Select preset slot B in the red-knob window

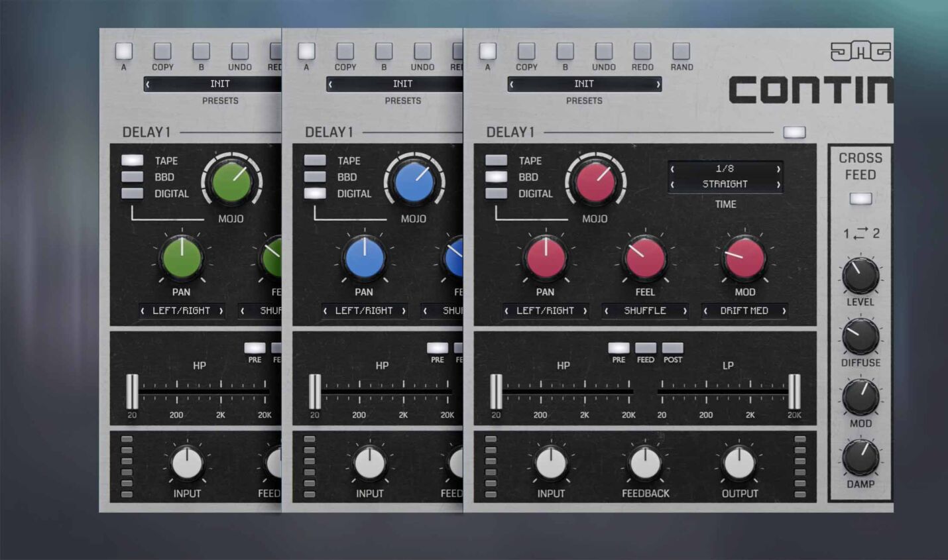point(565,51)
